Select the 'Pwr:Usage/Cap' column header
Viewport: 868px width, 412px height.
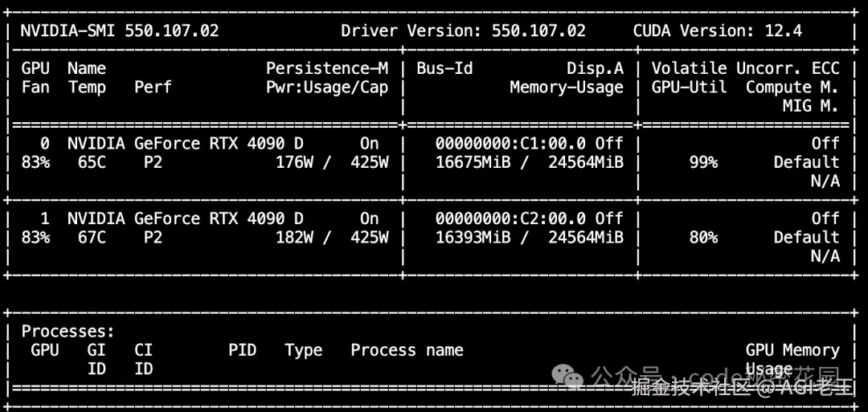pyautogui.click(x=327, y=87)
